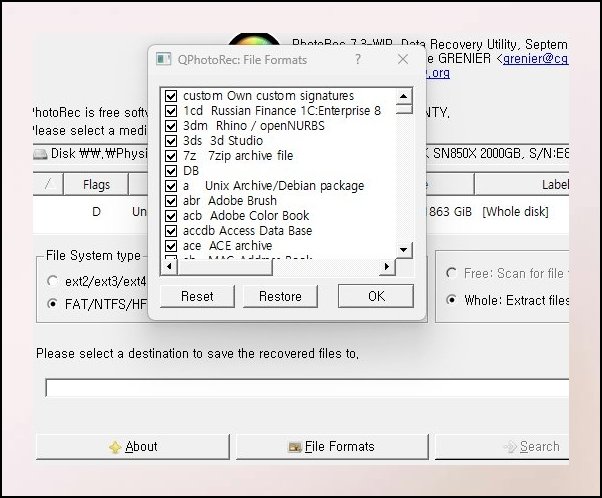602x498 pixels.
Task: Select the Whole: Extract files radio button
Action: (x=452, y=299)
